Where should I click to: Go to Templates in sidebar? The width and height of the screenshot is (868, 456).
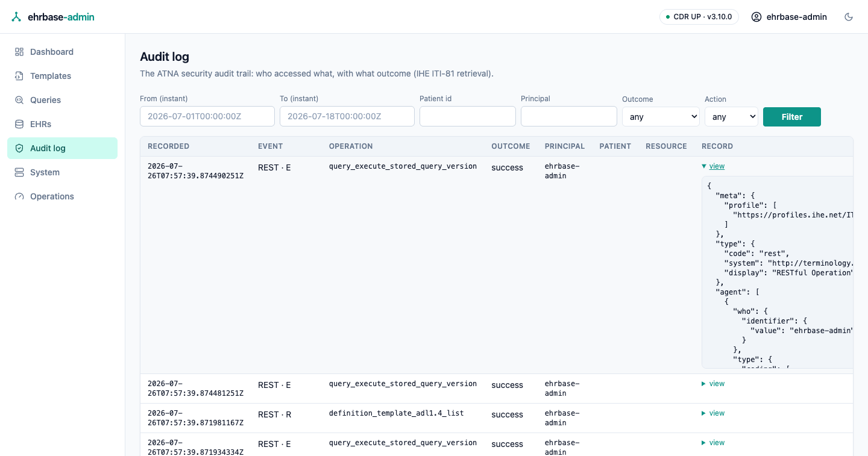coord(63,76)
